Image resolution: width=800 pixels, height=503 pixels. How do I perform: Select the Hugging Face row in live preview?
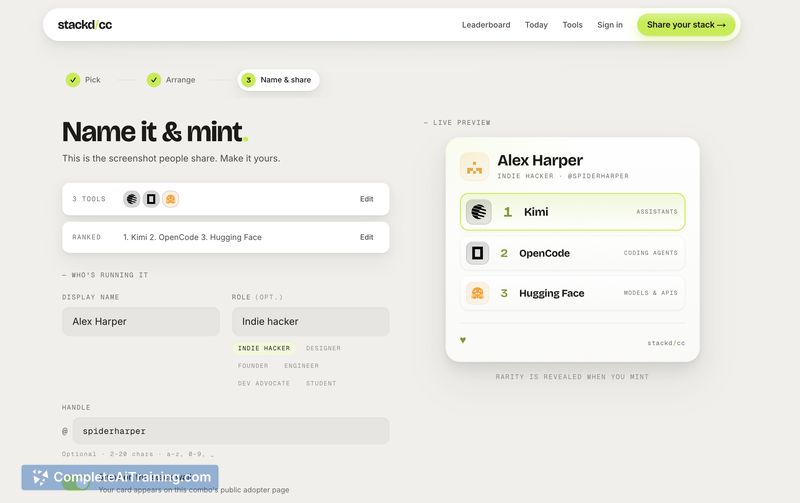tap(572, 293)
